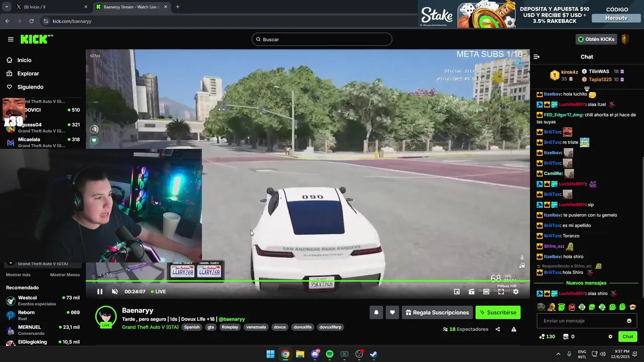Open the @baenaryy link
This screenshot has height=362, width=644.
231,319
